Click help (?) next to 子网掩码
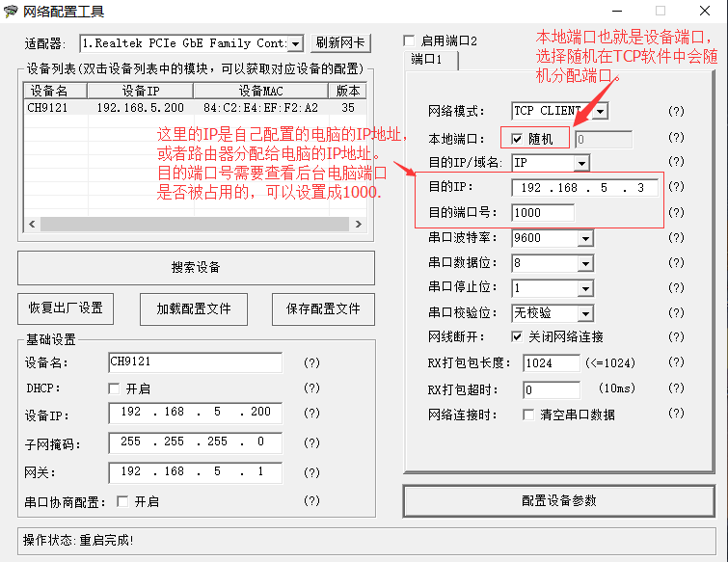This screenshot has height=562, width=728. pyautogui.click(x=311, y=442)
